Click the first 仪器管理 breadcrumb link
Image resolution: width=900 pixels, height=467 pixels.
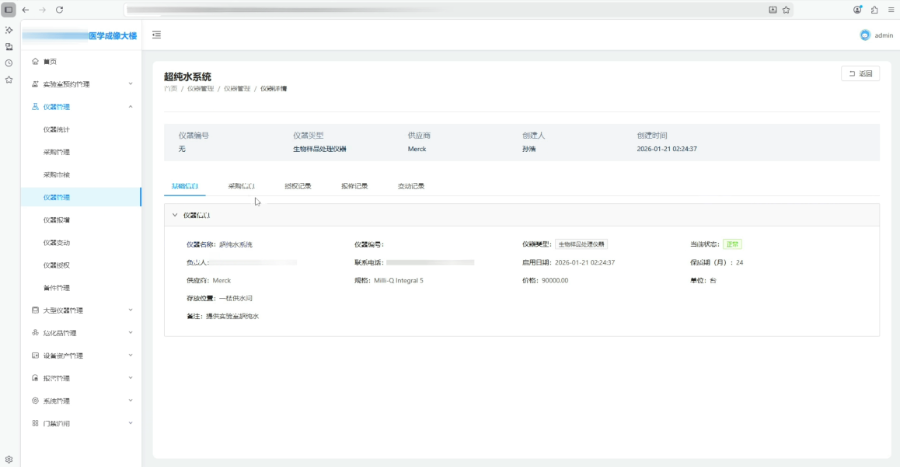pos(200,89)
